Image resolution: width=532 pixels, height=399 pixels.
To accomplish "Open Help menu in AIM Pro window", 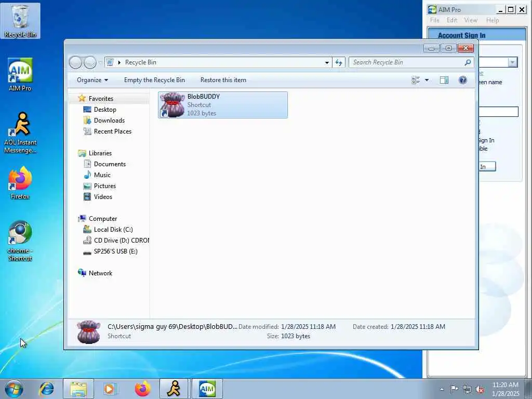I will point(493,20).
